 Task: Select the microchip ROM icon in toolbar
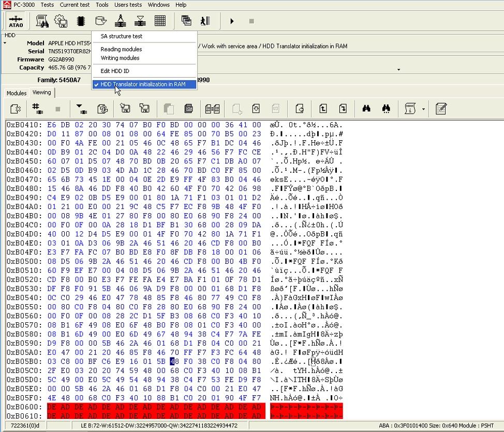click(81, 21)
